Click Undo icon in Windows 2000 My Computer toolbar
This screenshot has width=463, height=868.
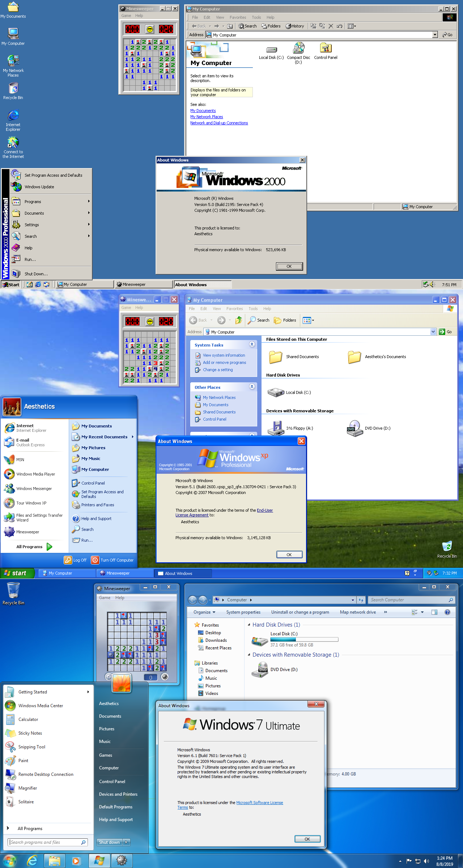[339, 26]
